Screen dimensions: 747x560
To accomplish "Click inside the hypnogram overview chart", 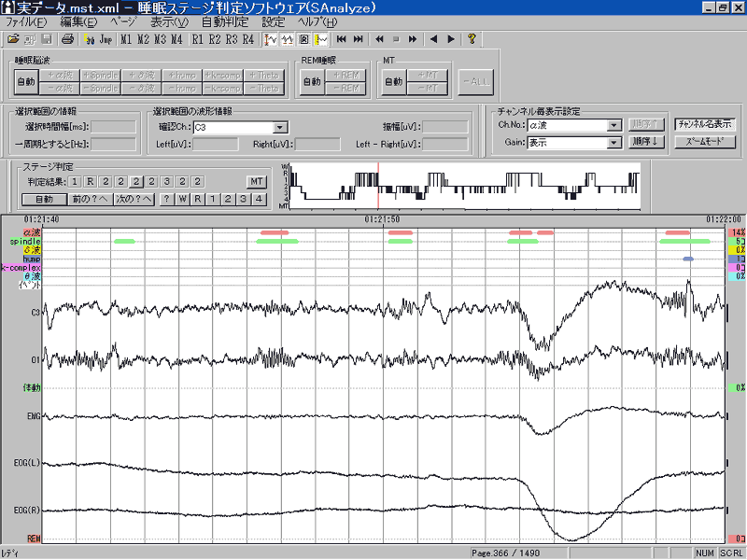I will [464, 186].
